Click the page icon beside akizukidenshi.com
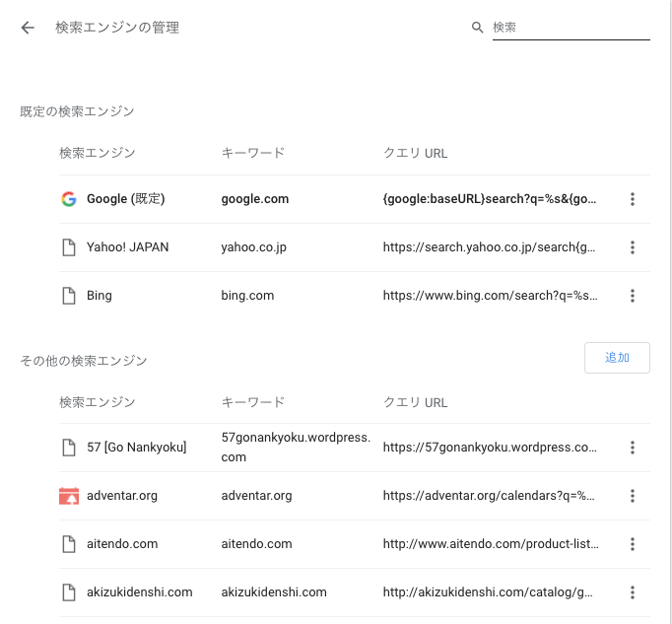 (69, 592)
